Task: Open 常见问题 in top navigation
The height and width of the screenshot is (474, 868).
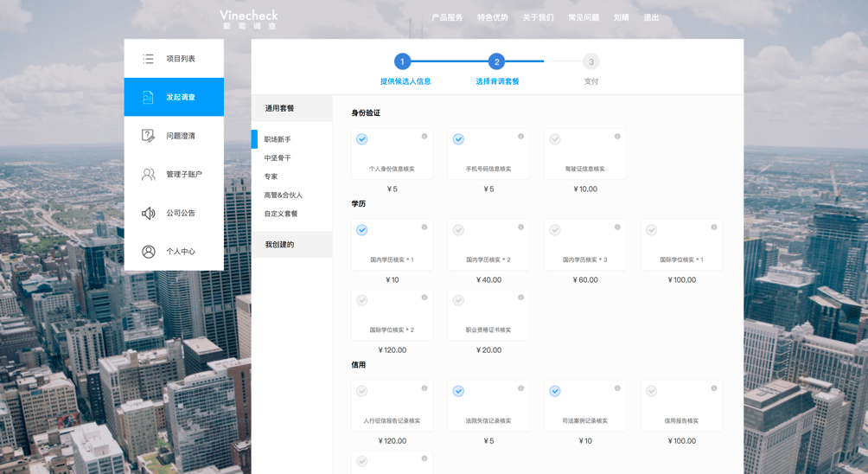Action: point(584,18)
